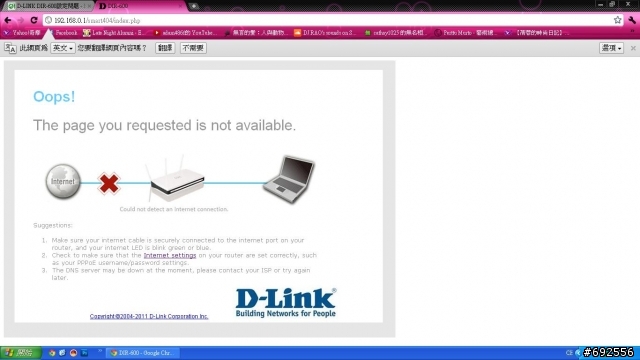Open the 選項 options dropdown in translate bar
The image size is (640, 360).
click(611, 48)
